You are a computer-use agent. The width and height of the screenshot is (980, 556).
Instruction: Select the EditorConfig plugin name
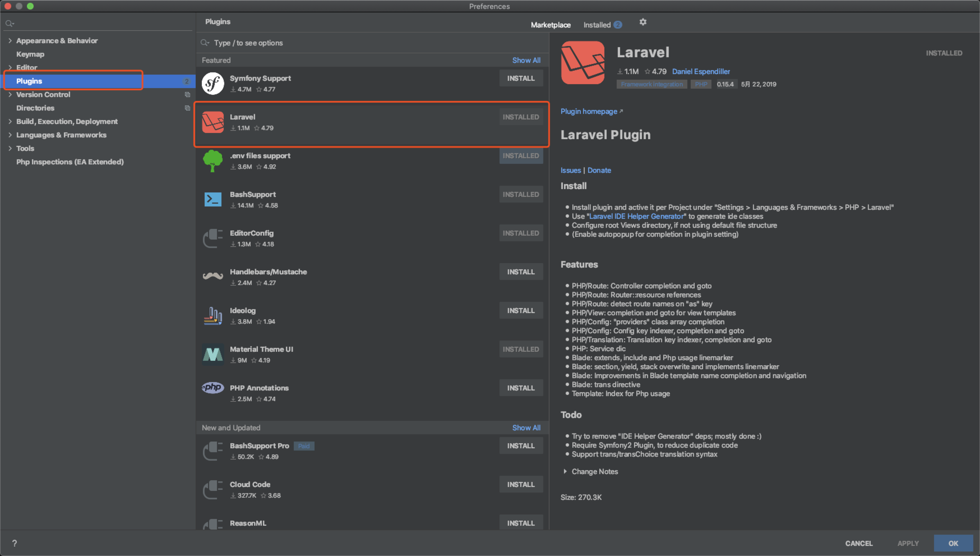coord(251,233)
